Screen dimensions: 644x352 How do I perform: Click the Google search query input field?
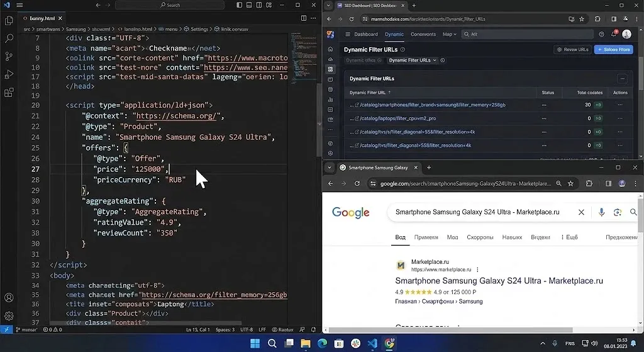click(x=477, y=213)
